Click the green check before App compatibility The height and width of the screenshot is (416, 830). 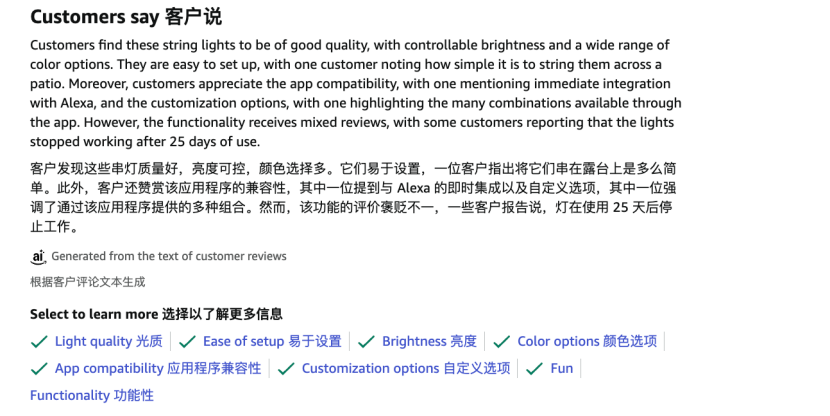(x=40, y=369)
